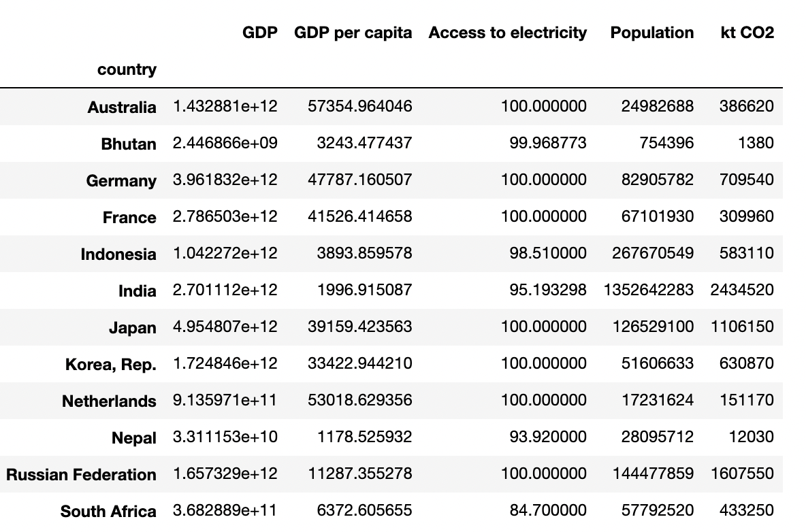Viewport: 806px width, 532px height.
Task: Select the Australia row label
Action: pyautogui.click(x=122, y=107)
